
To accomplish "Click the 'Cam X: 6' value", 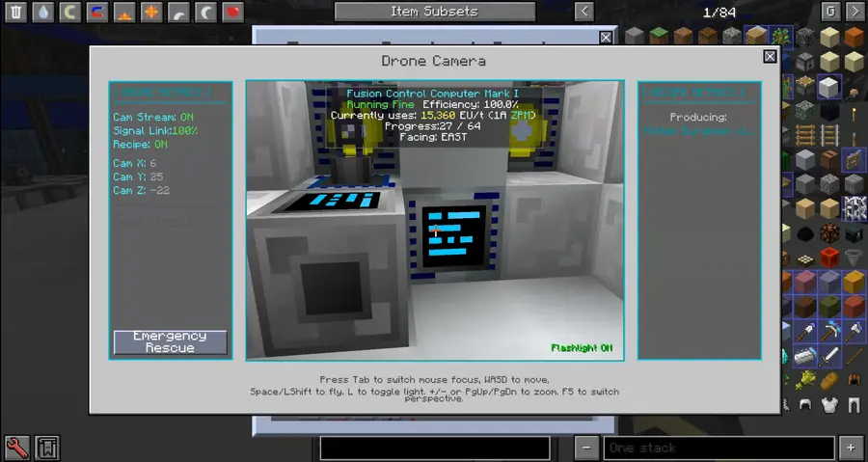I will (x=134, y=163).
